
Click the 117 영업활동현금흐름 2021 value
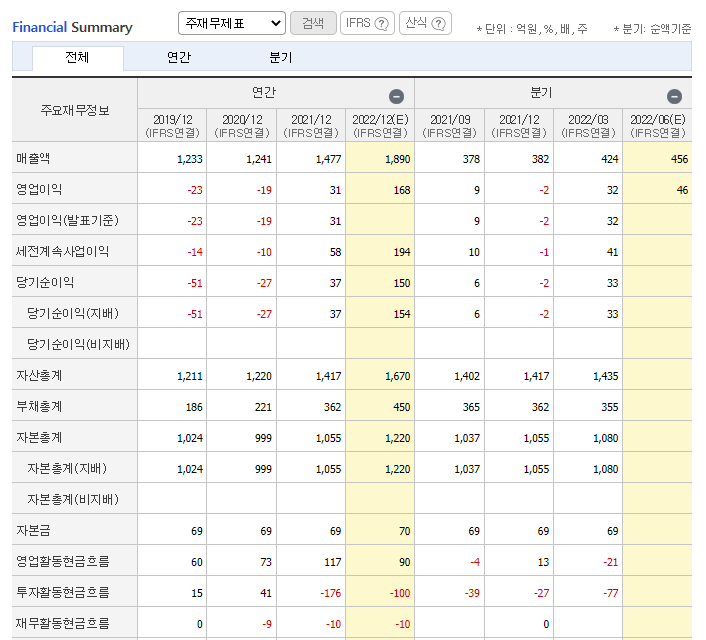pyautogui.click(x=332, y=562)
